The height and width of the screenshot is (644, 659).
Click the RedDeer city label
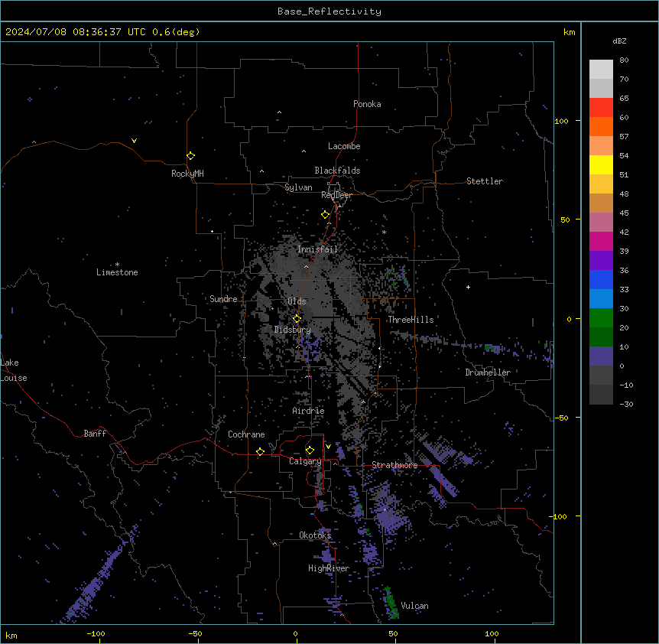point(336,195)
